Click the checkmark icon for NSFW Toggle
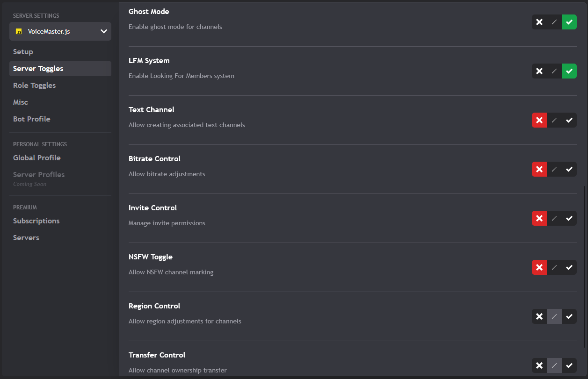 (x=569, y=267)
